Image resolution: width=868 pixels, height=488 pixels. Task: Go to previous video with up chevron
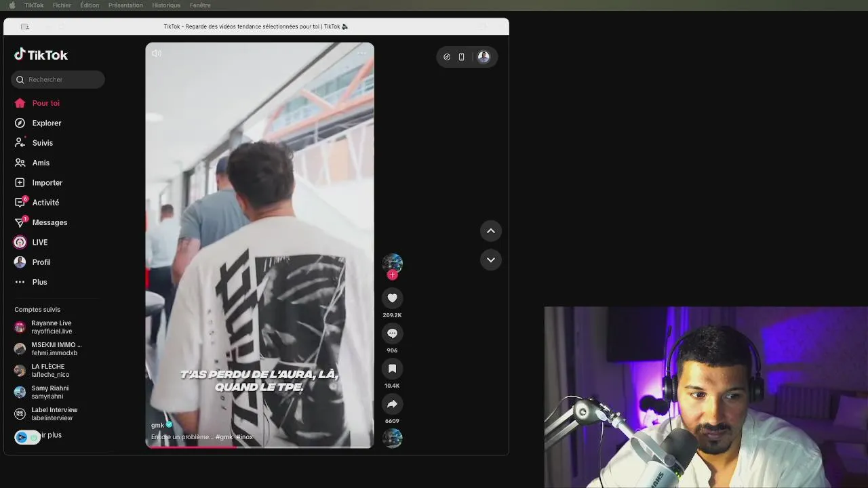490,231
